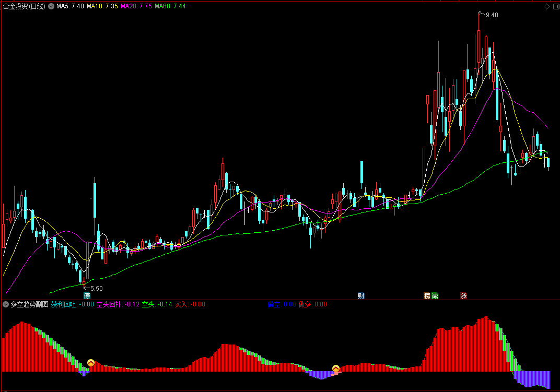Screen dimensions: 560x392
Task: Click the 买入: -0.00 value
Action: click(190, 304)
